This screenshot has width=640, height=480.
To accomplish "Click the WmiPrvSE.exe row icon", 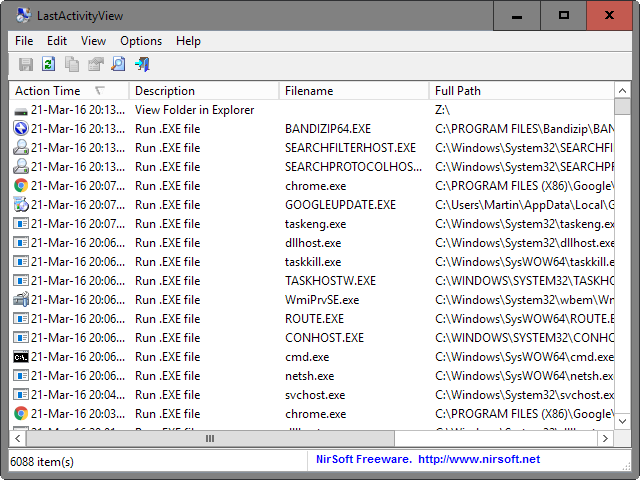I will click(20, 300).
